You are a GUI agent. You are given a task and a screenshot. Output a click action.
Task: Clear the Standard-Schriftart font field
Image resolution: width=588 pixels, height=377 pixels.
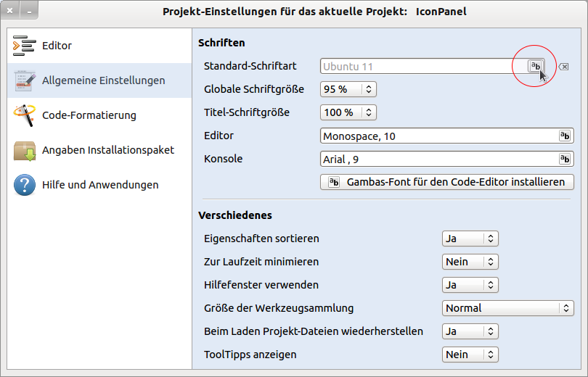(x=563, y=67)
